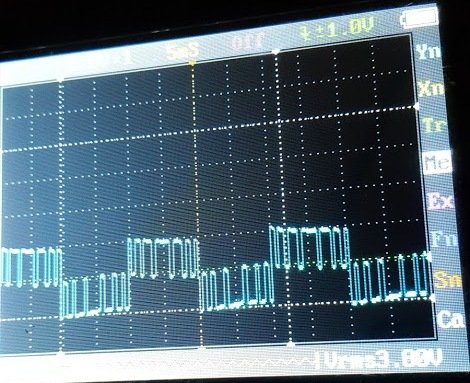Select the highlighted Me measure item
The image size is (470, 383).
point(438,162)
